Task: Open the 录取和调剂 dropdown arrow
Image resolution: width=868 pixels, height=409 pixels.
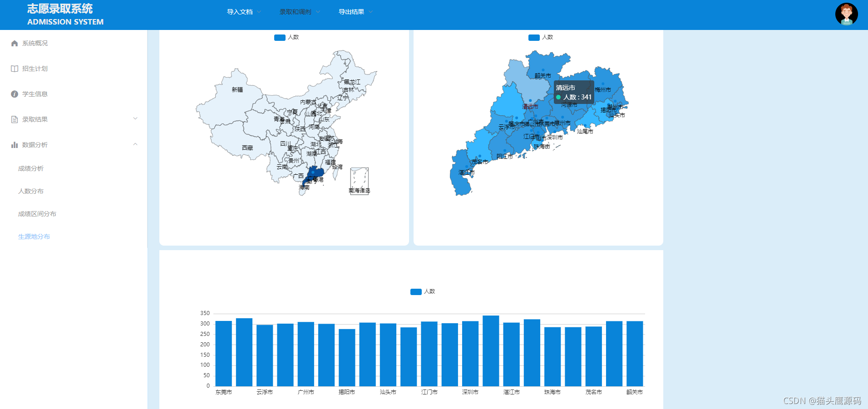Action: click(318, 12)
